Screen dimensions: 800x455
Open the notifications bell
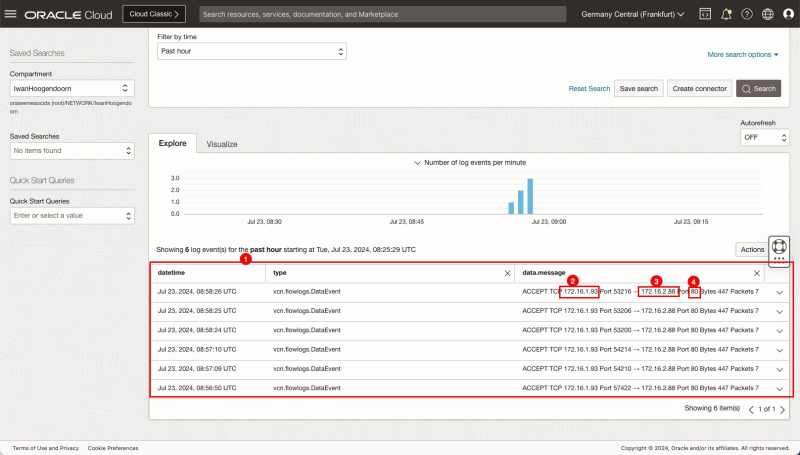tap(726, 15)
